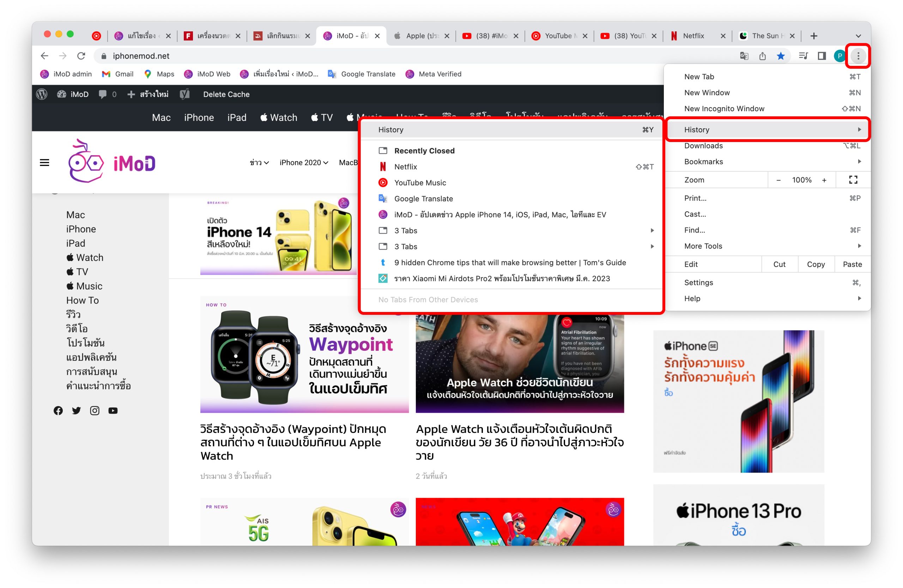The width and height of the screenshot is (903, 588).
Task: Click the Google Translate icon in address bar
Action: tap(744, 56)
